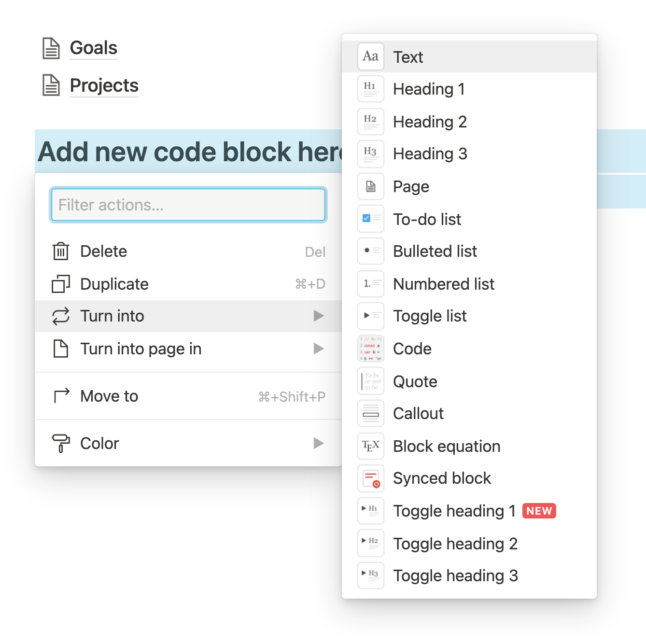Open the Goals page link
Screen dimensions: 646x644
click(94, 48)
